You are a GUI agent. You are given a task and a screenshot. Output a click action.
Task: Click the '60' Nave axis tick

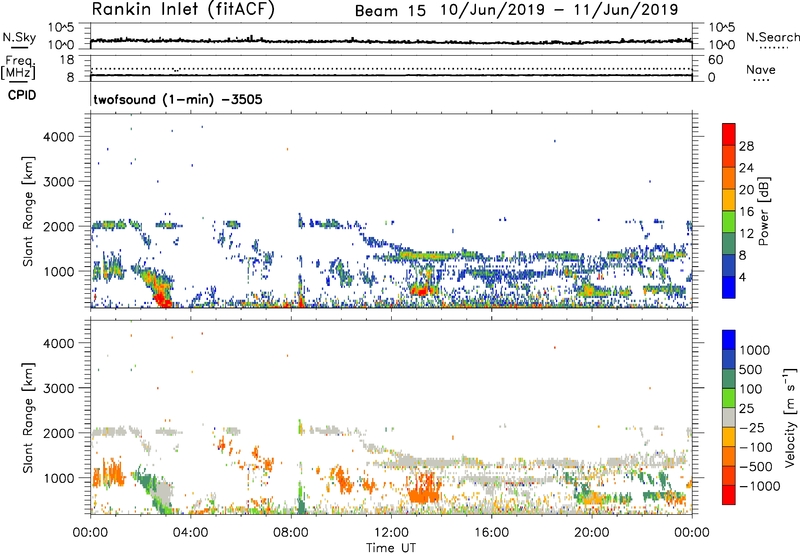[x=715, y=60]
